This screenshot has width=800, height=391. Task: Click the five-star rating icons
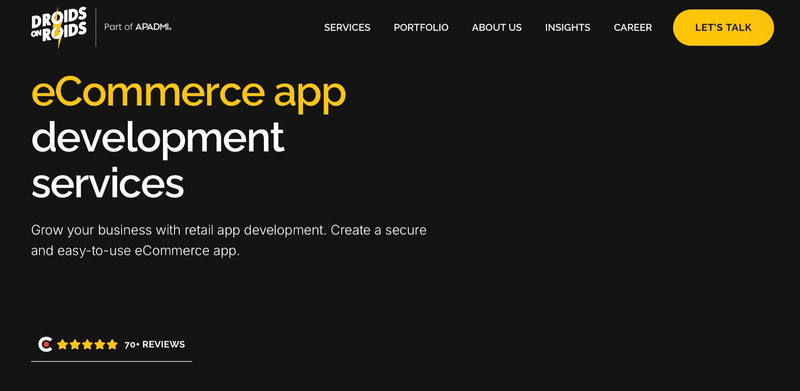87,345
